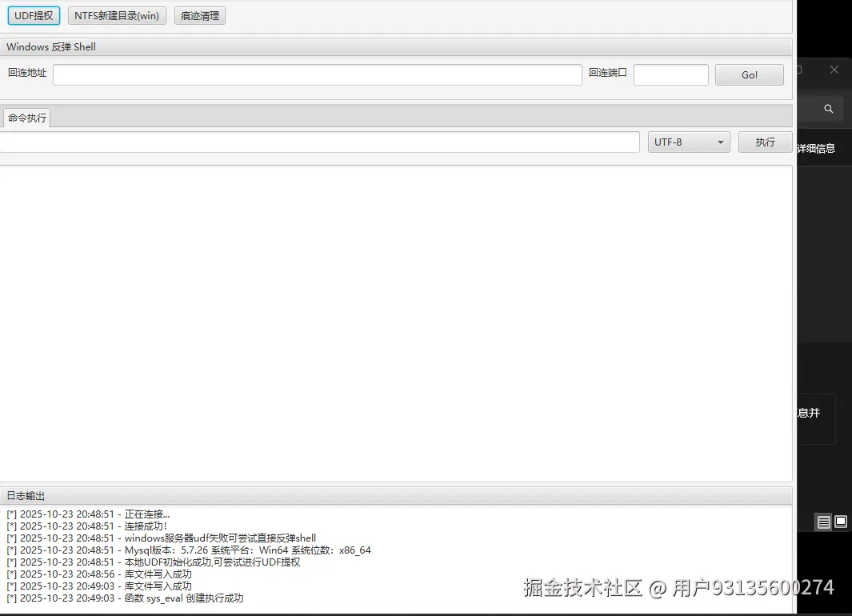Click the 执行 button to run command
This screenshot has height=616, width=852.
[765, 142]
